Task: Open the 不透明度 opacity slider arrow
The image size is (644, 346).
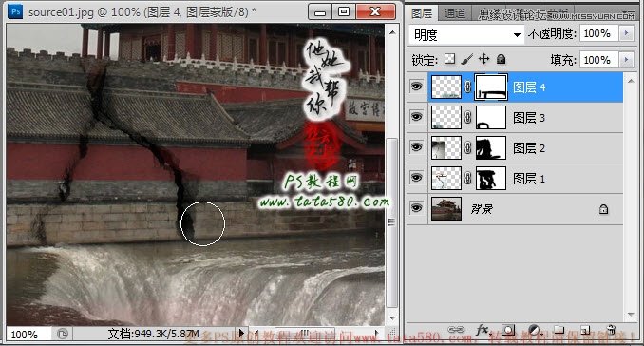Action: [x=626, y=33]
